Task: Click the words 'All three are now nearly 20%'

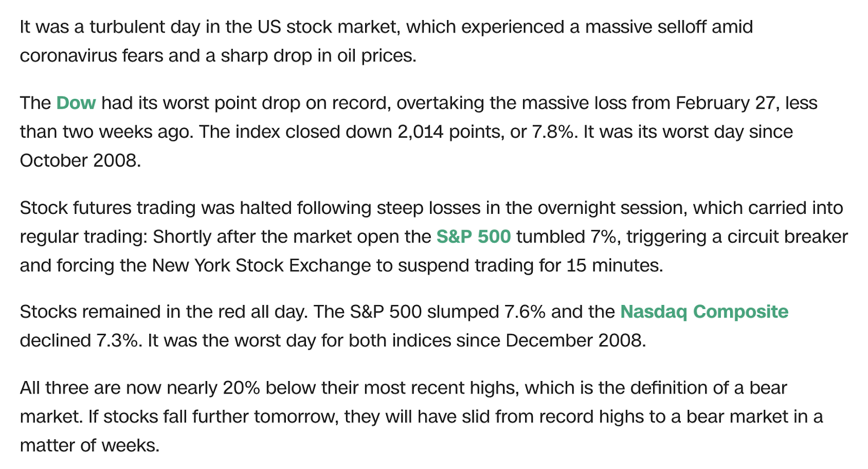Action: coord(140,388)
